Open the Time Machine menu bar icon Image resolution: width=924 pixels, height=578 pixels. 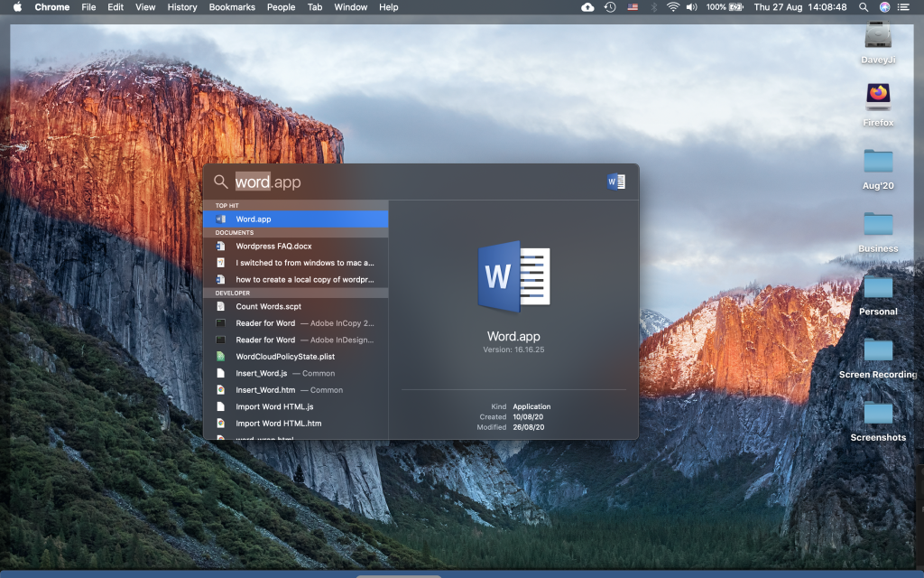click(x=610, y=7)
